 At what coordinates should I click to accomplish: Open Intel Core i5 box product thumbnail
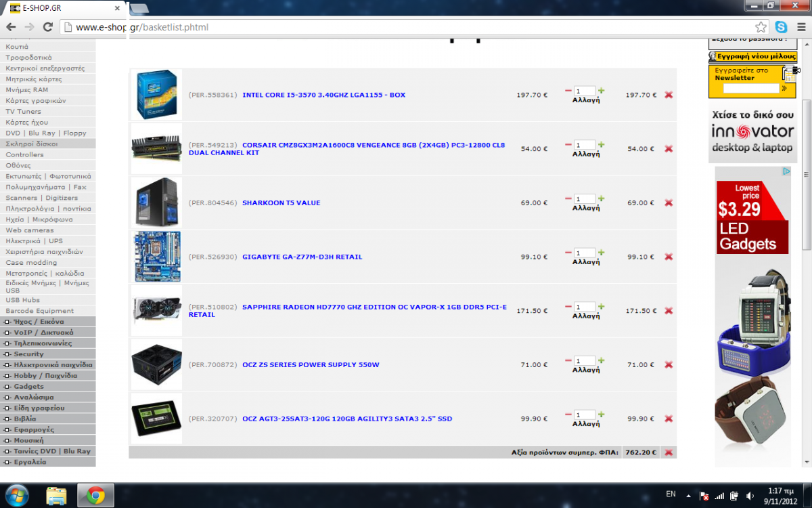[156, 95]
